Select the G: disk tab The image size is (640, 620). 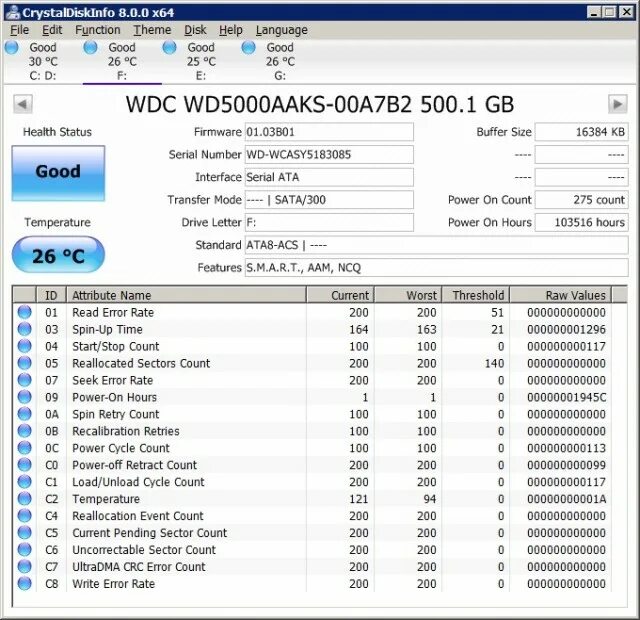(280, 61)
